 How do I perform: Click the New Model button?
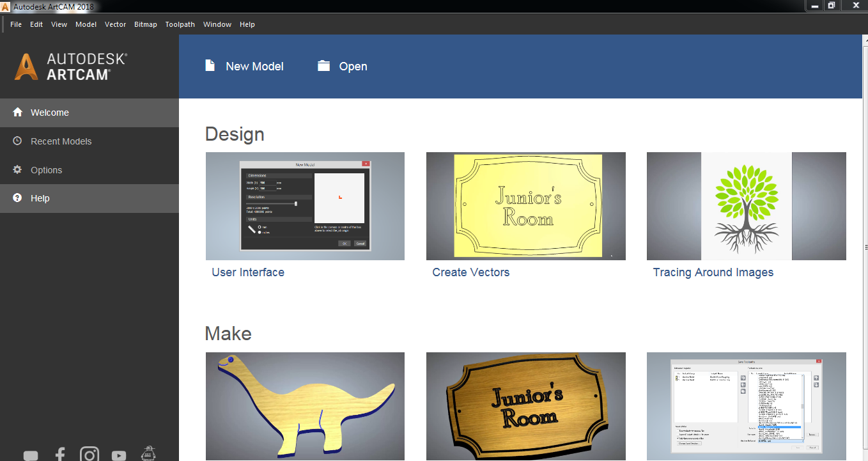click(x=244, y=66)
